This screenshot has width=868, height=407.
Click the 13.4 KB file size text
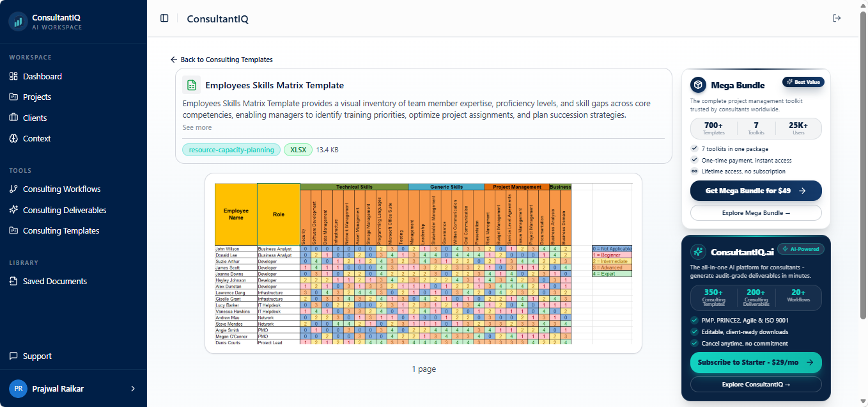click(x=327, y=150)
